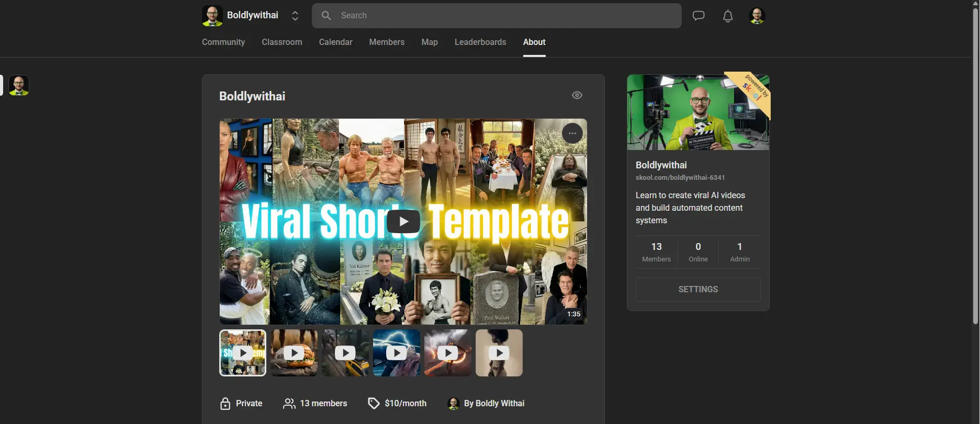Toggle the eye preview visibility icon
The image size is (980, 424).
pos(577,95)
